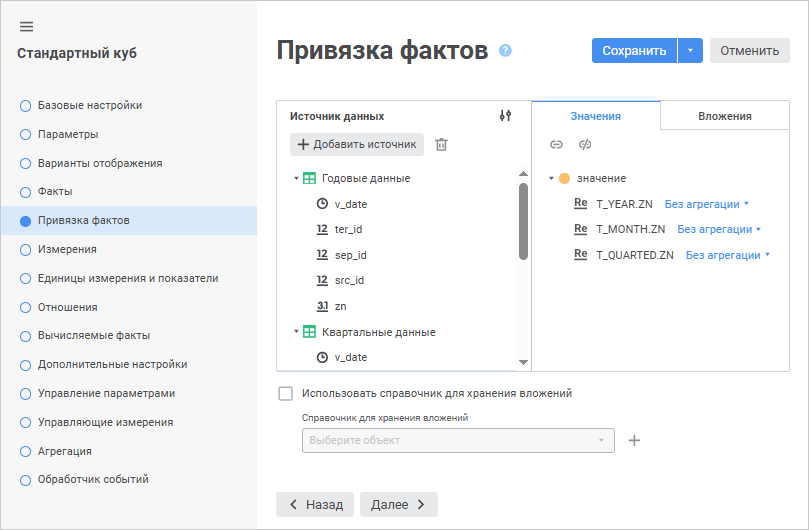This screenshot has height=530, width=809.
Task: Switch to the Вложения tab
Action: 725,116
